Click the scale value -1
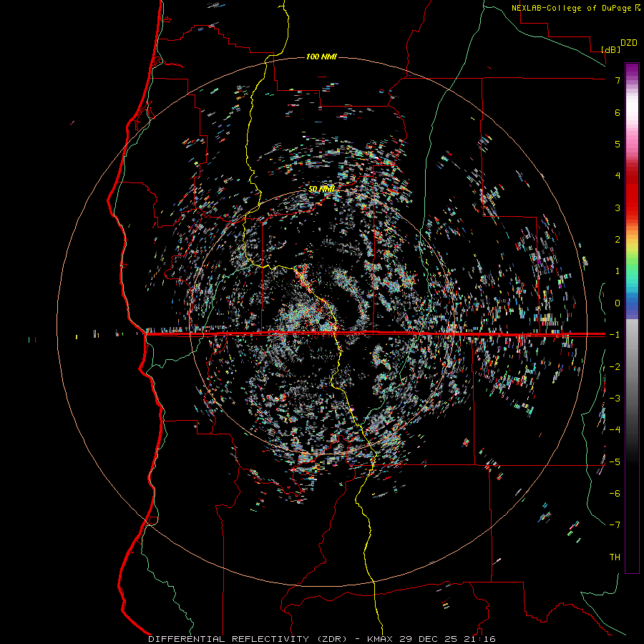This screenshot has width=644, height=644. (x=615, y=335)
